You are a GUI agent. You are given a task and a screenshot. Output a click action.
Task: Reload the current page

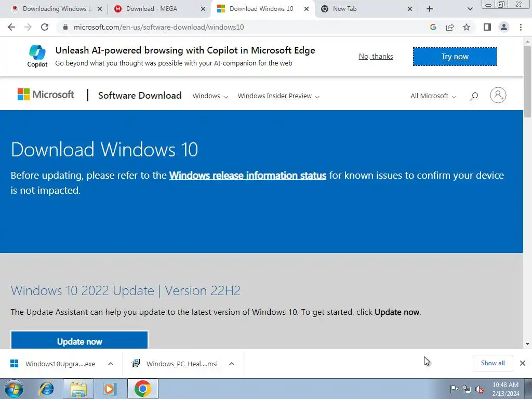(45, 27)
